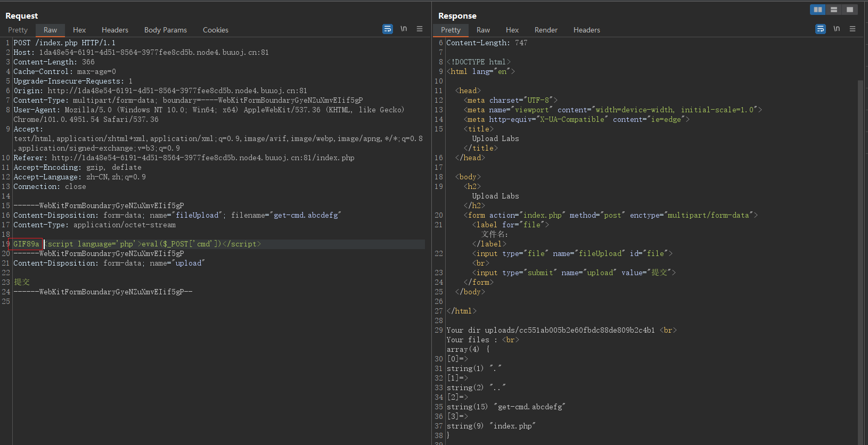Open Request panel options menu
The image size is (868, 445).
(420, 29)
